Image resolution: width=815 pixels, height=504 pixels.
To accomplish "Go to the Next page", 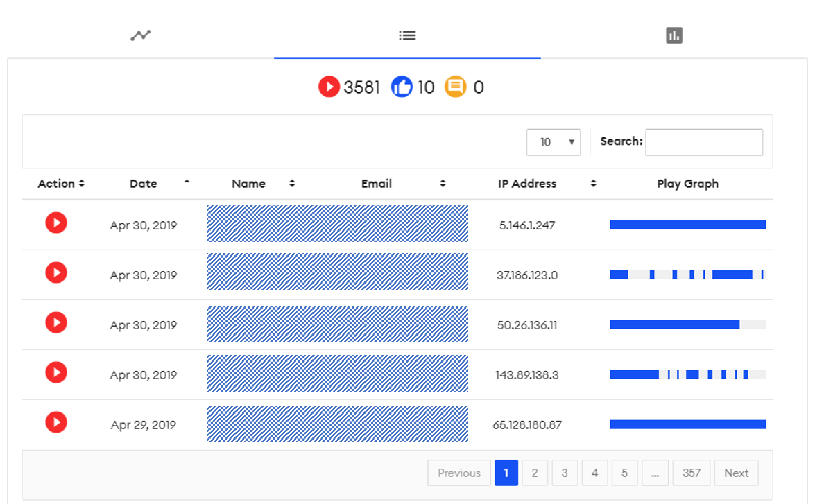I will pyautogui.click(x=736, y=473).
